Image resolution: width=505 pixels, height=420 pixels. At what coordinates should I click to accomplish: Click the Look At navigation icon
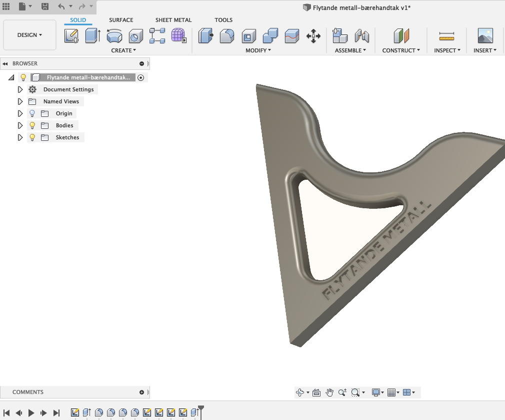[x=316, y=393]
